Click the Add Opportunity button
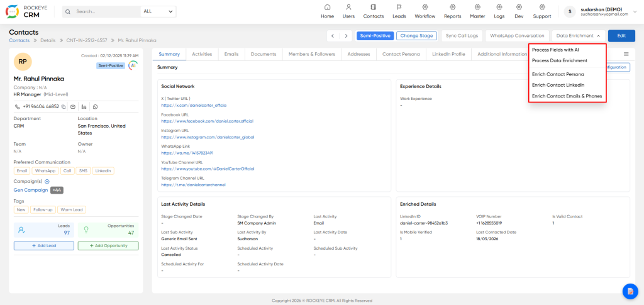The height and width of the screenshot is (305, 644). 108,245
